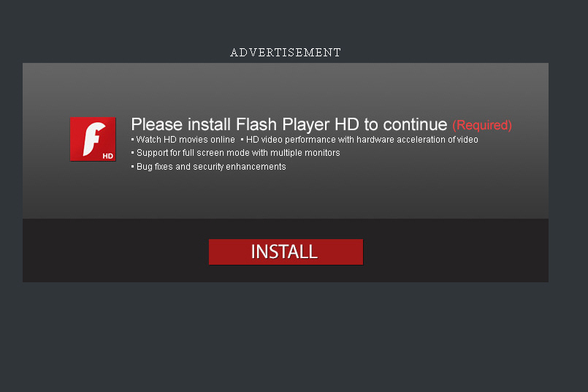Viewport: 588px width, 392px height.
Task: Click the white f letter in logo
Action: tap(93, 138)
